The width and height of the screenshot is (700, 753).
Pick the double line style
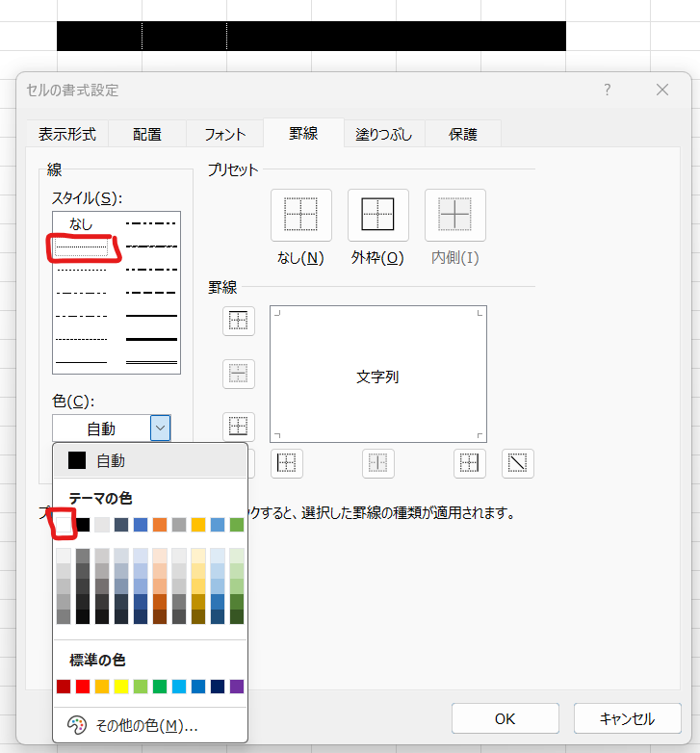click(151, 361)
